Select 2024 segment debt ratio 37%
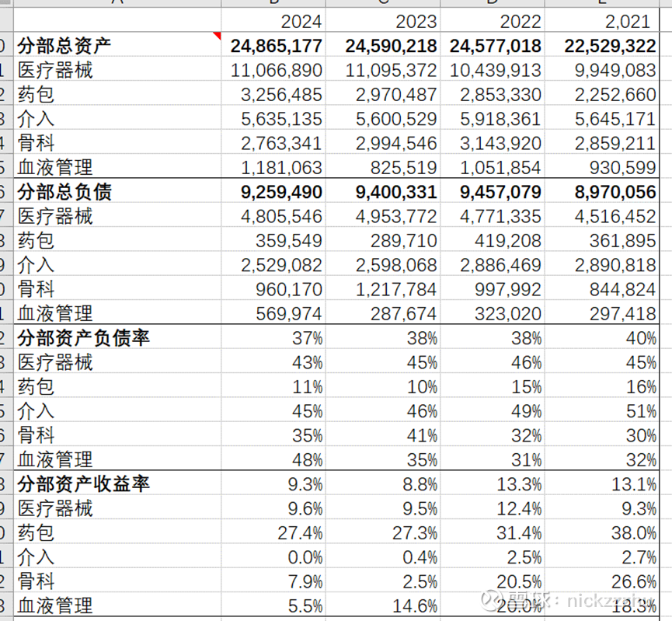672x621 pixels. click(273, 337)
